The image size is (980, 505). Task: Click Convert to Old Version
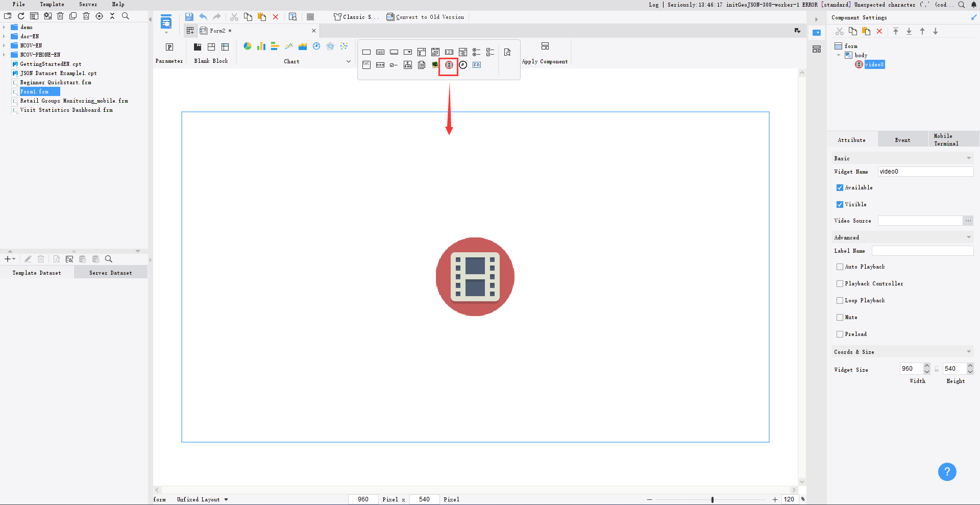tap(425, 17)
